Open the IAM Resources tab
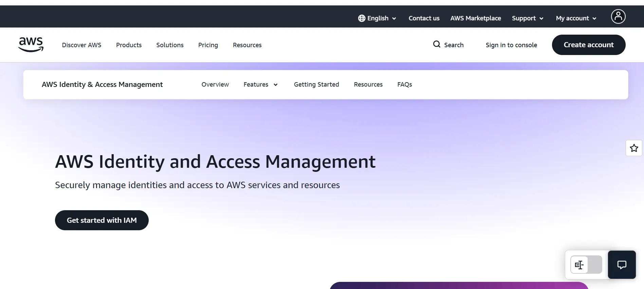The height and width of the screenshot is (289, 644). pyautogui.click(x=368, y=85)
